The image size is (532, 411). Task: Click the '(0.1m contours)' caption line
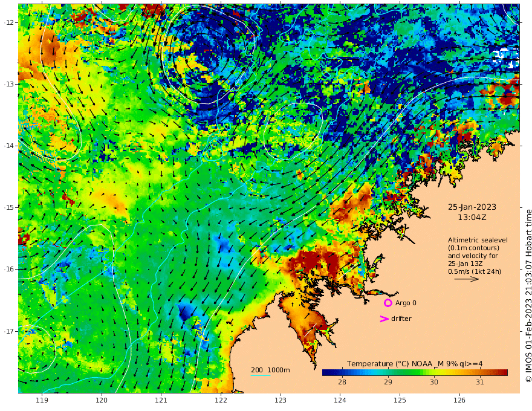tap(473, 248)
